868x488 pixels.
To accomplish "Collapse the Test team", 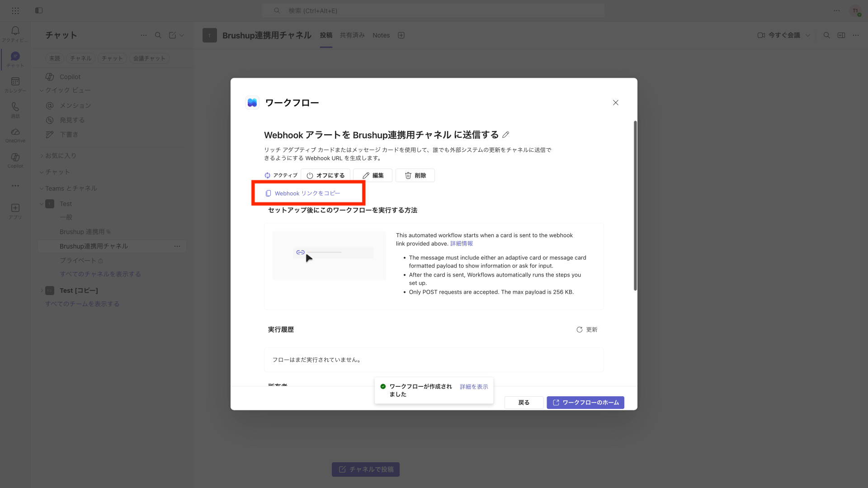I will click(x=42, y=204).
